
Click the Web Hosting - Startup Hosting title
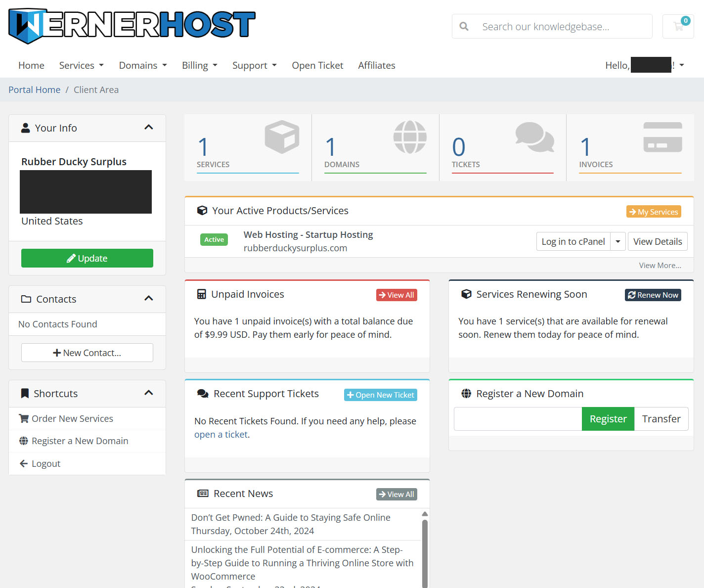coord(308,234)
